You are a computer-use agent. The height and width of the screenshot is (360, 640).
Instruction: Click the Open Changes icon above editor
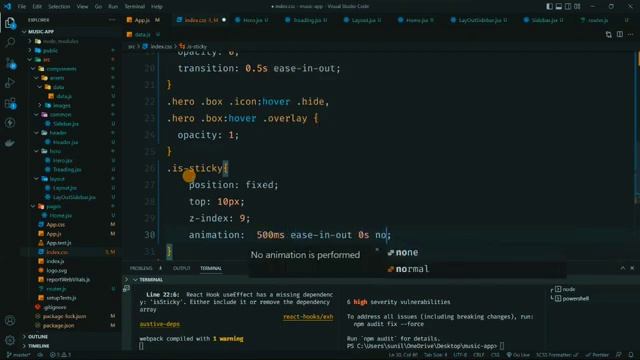[x=609, y=35]
